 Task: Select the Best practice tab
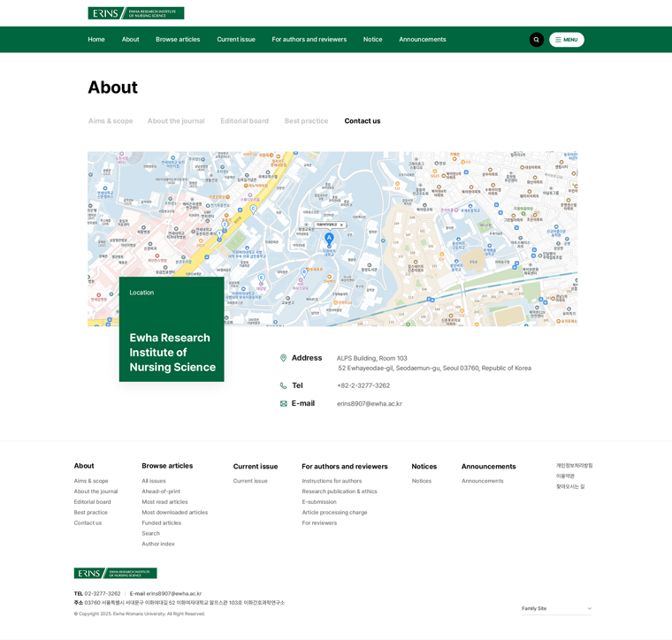[306, 121]
